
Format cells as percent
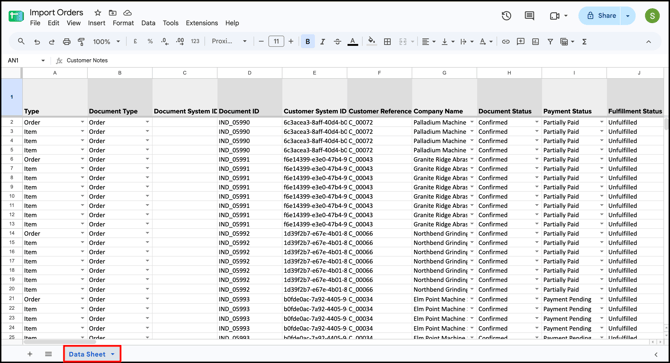(150, 41)
